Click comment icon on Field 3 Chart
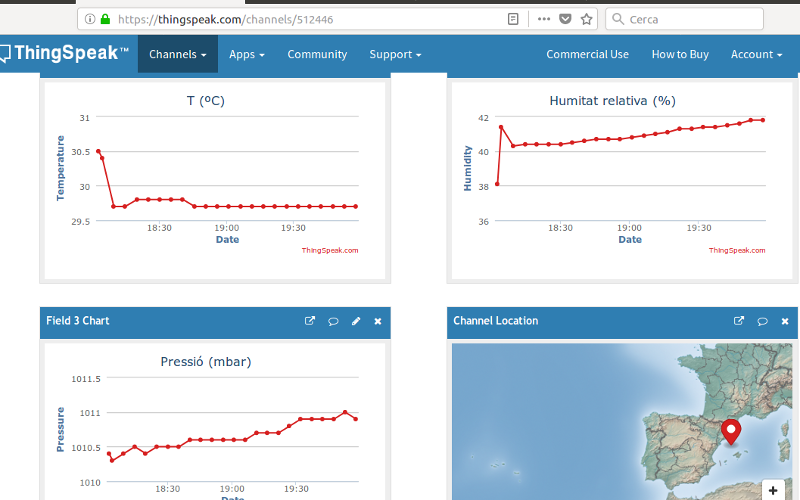800x500 pixels. tap(333, 321)
